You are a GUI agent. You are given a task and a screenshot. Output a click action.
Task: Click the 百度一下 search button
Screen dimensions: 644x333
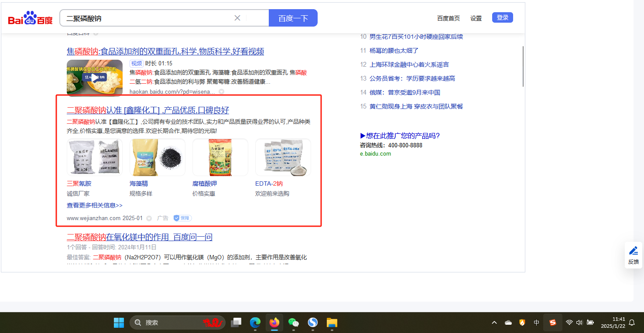click(x=293, y=18)
